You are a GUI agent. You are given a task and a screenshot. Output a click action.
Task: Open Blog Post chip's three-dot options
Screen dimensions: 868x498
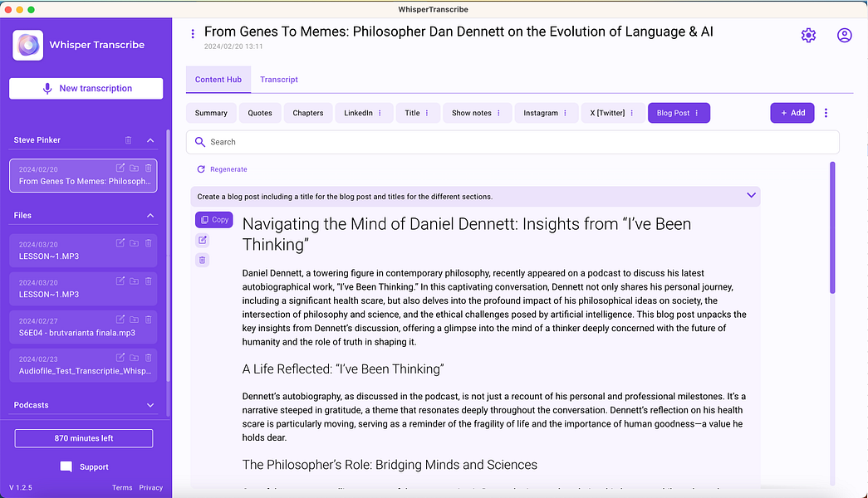(x=697, y=113)
